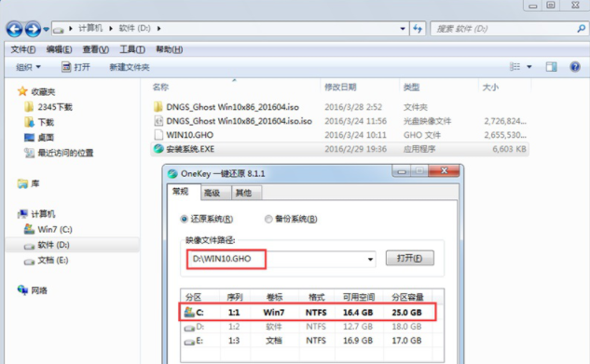
Task: Open 桌面 in the navigation pane
Action: 39,138
